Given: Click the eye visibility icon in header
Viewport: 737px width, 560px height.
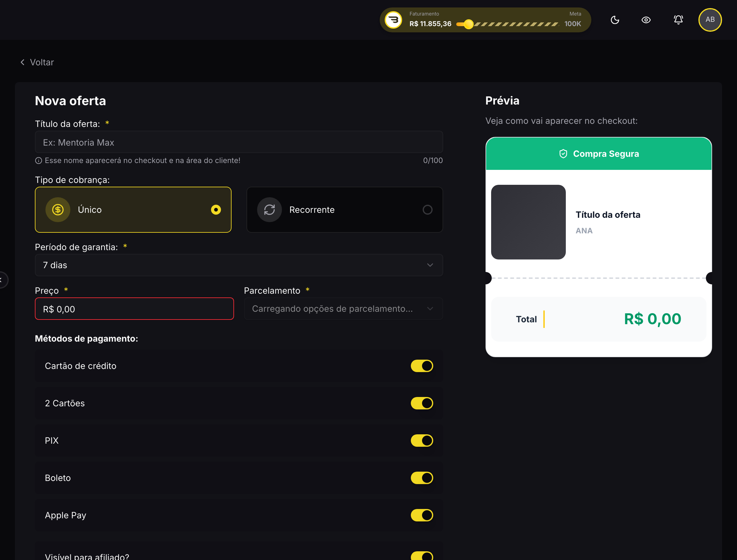Looking at the screenshot, I should coord(646,20).
